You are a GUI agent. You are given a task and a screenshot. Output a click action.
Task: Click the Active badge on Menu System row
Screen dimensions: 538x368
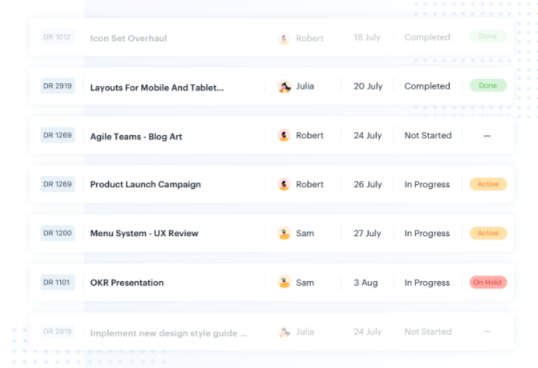pos(488,233)
